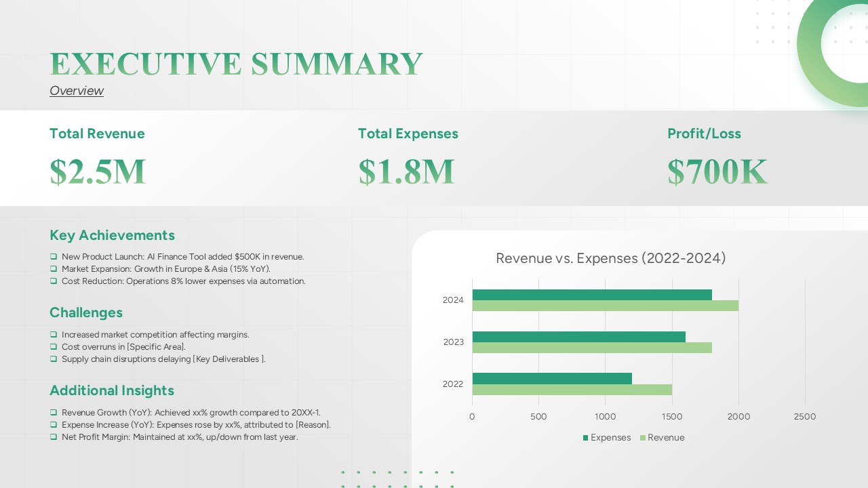Click the "Additional Insights" heading
Viewport: 868px width, 488px height.
coord(112,390)
